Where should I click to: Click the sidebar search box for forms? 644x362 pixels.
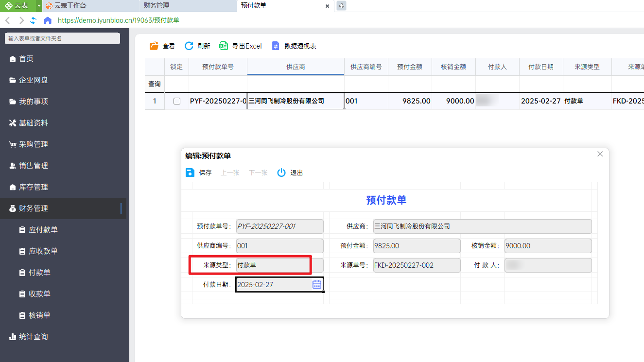pyautogui.click(x=62, y=38)
